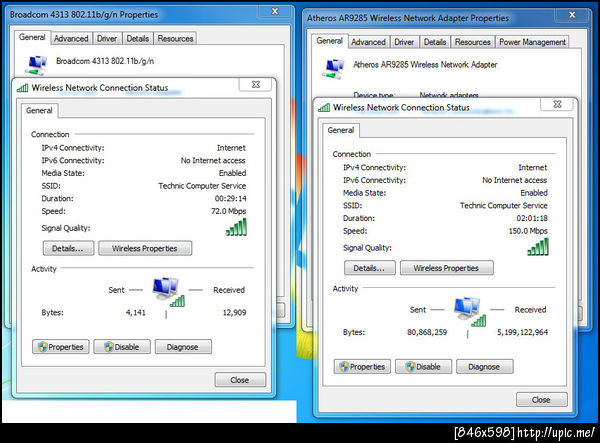This screenshot has width=600, height=443.
Task: Click the '00:29:14' duration value
Action: [x=230, y=199]
